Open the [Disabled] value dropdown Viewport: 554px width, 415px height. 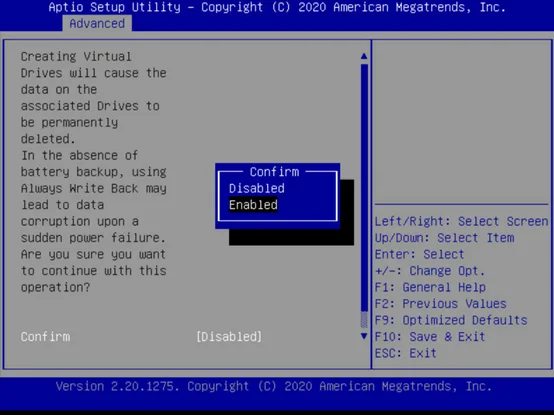tap(229, 337)
